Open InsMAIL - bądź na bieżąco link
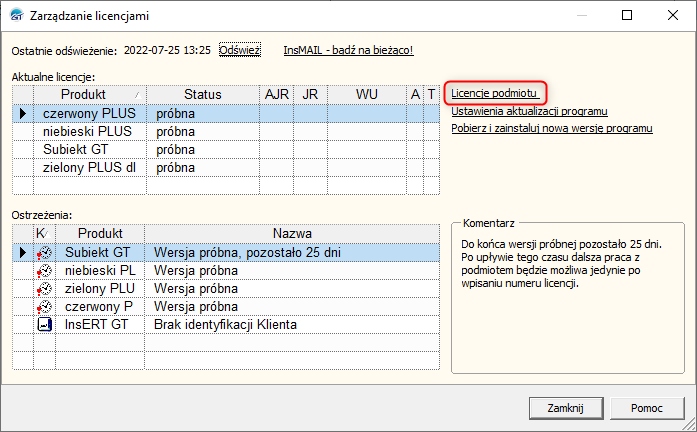Viewport: 697px width, 432px height. point(348,50)
